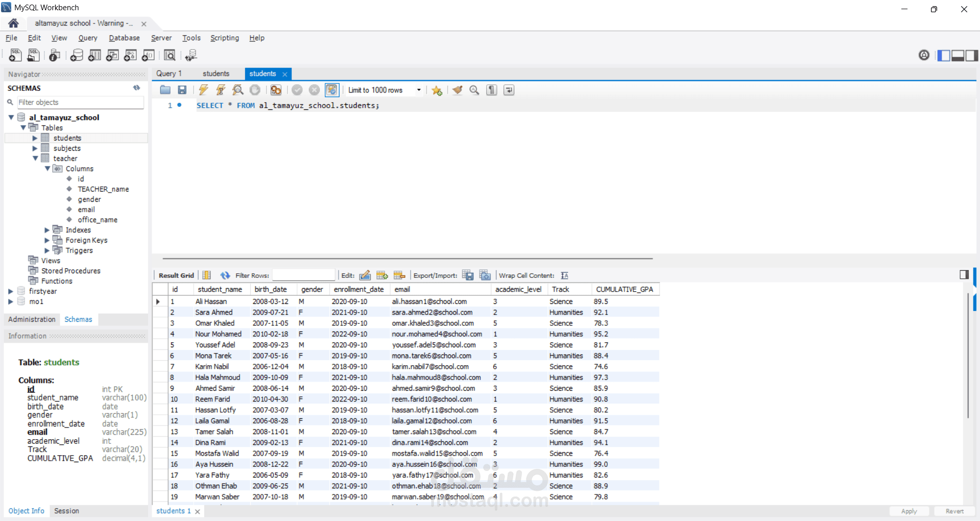Screen dimensions: 980x521
Task: Execute the statement under the cursor icon
Action: [x=221, y=90]
